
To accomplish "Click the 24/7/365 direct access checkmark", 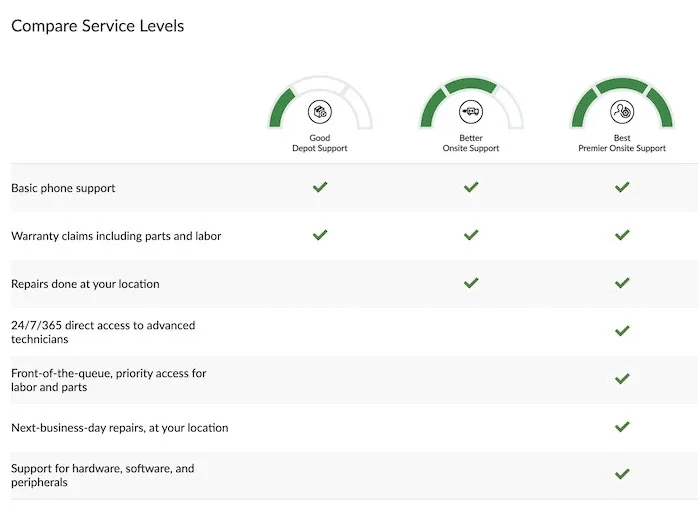I will [x=622, y=331].
